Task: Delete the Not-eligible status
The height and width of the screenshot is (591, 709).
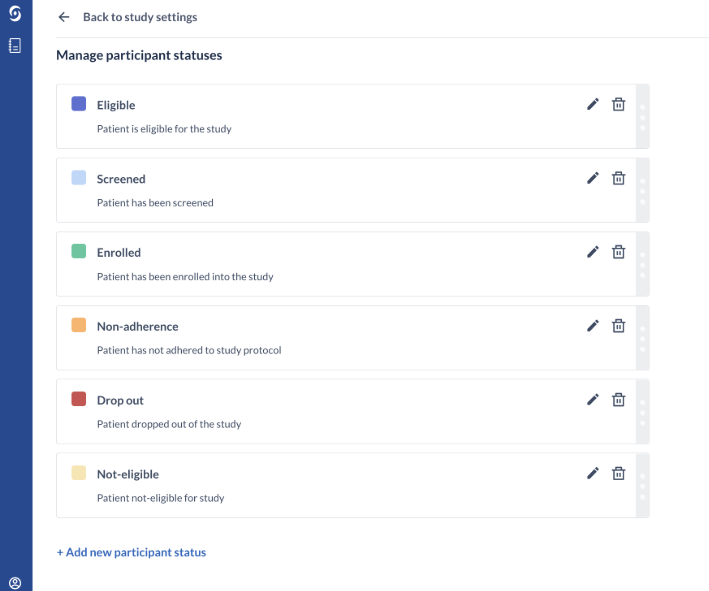Action: click(x=619, y=473)
